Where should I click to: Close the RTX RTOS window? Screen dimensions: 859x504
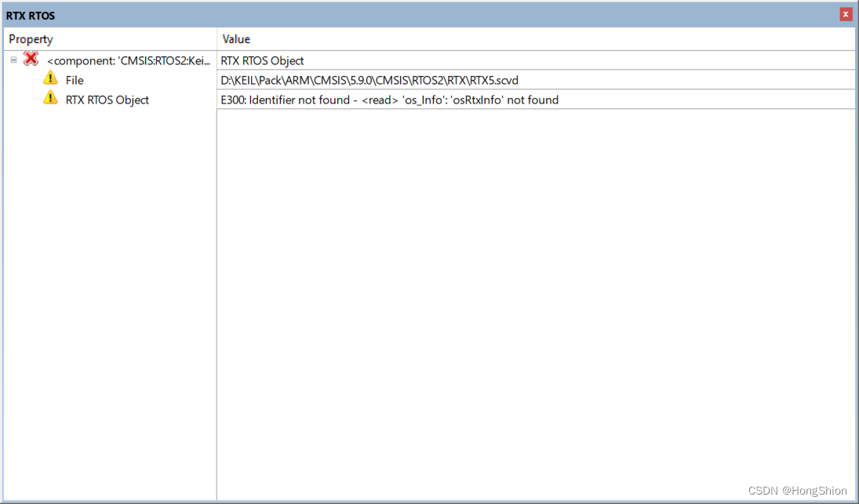tap(846, 15)
